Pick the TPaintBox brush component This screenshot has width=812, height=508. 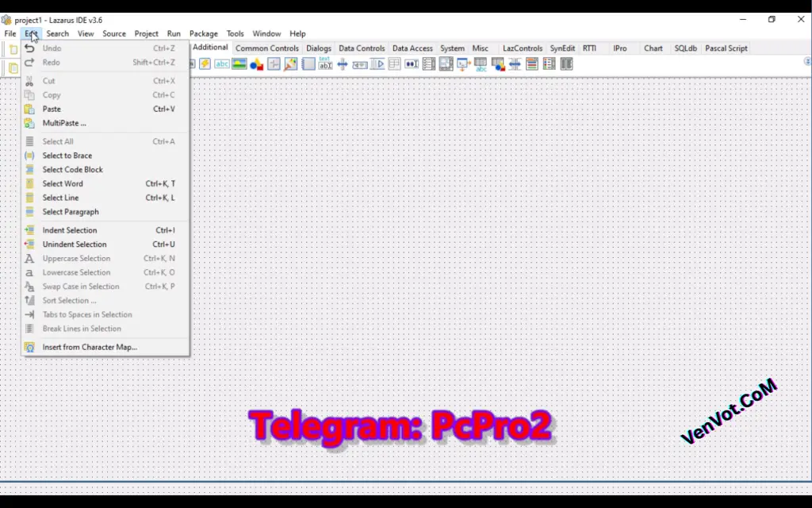(x=290, y=63)
